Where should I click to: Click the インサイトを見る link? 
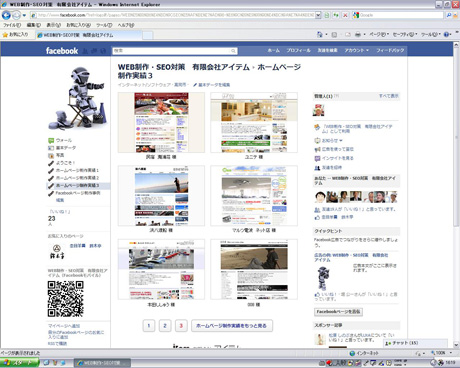337,158
